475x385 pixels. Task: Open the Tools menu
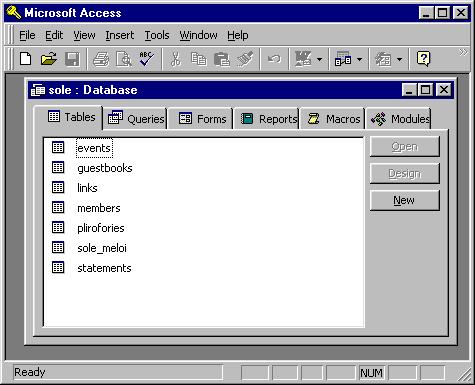(157, 35)
